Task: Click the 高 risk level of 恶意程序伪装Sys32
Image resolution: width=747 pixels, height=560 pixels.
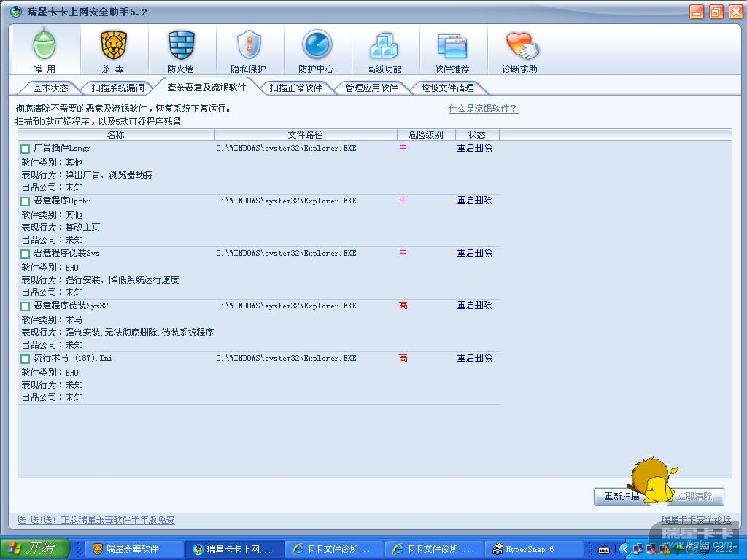Action: click(403, 306)
